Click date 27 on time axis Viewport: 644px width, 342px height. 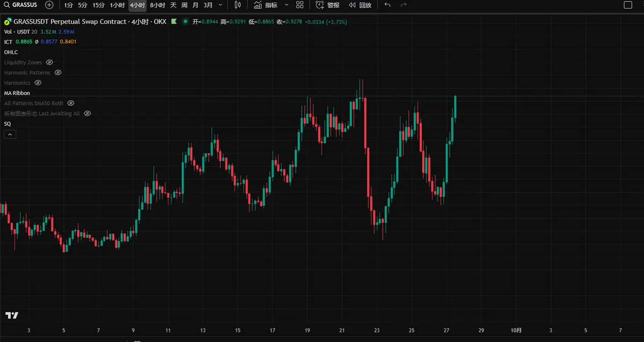tap(447, 330)
